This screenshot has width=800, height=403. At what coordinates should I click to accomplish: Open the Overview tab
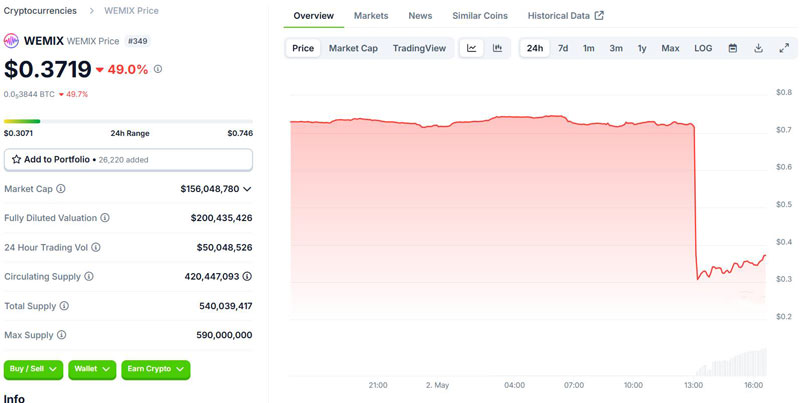click(x=313, y=16)
